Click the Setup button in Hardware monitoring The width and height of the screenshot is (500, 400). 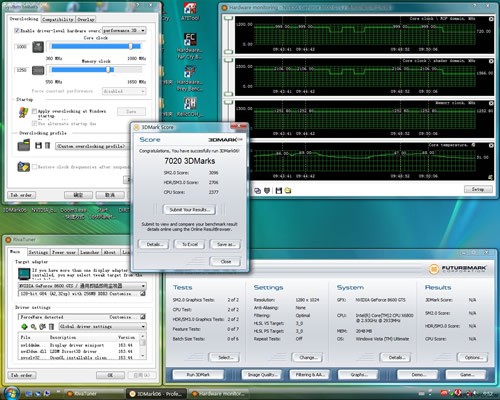[478, 189]
